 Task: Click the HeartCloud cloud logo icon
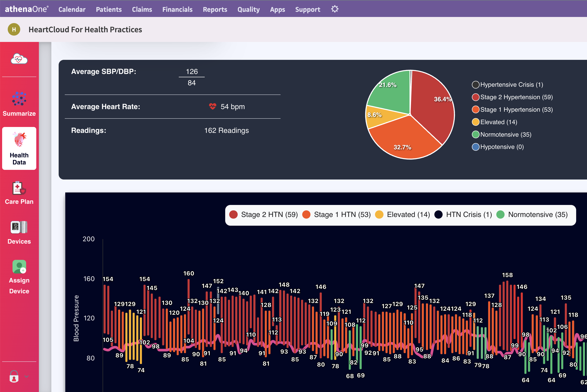(x=19, y=59)
